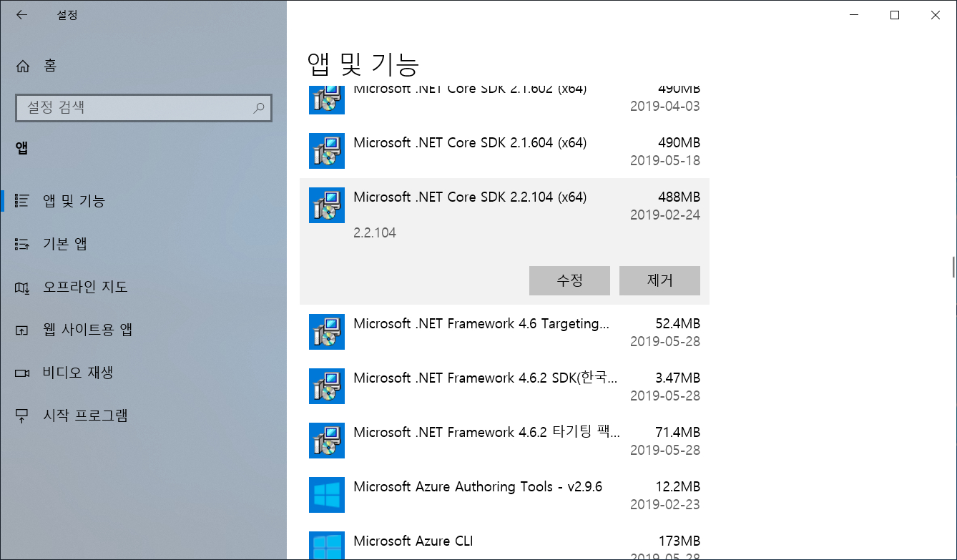
Task: Click the 제거 button to uninstall
Action: pyautogui.click(x=659, y=280)
